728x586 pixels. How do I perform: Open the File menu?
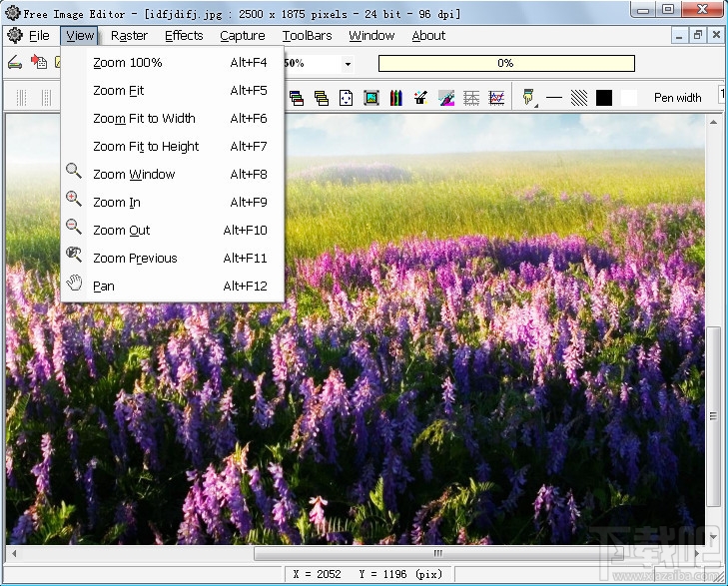[x=39, y=36]
